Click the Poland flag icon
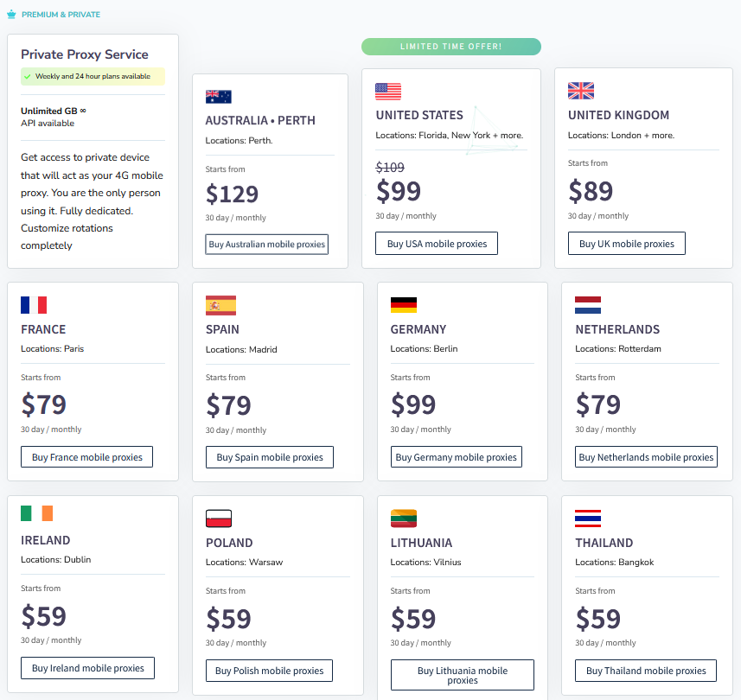 (x=219, y=519)
